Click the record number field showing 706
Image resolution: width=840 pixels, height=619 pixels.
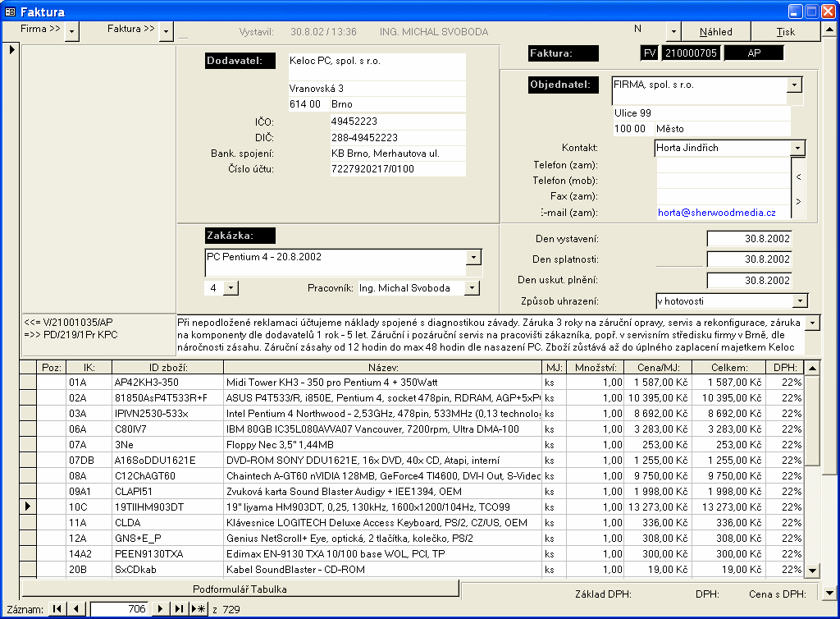120,608
